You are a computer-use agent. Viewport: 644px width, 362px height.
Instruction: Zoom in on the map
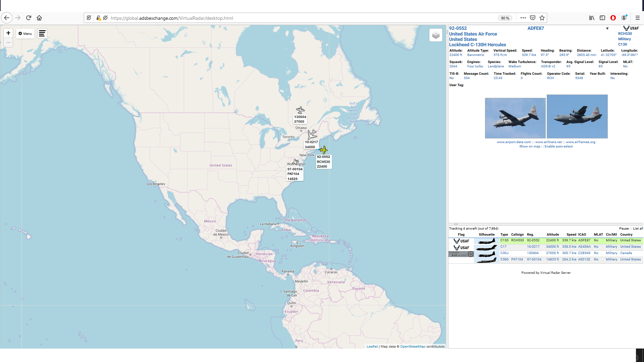click(x=8, y=33)
